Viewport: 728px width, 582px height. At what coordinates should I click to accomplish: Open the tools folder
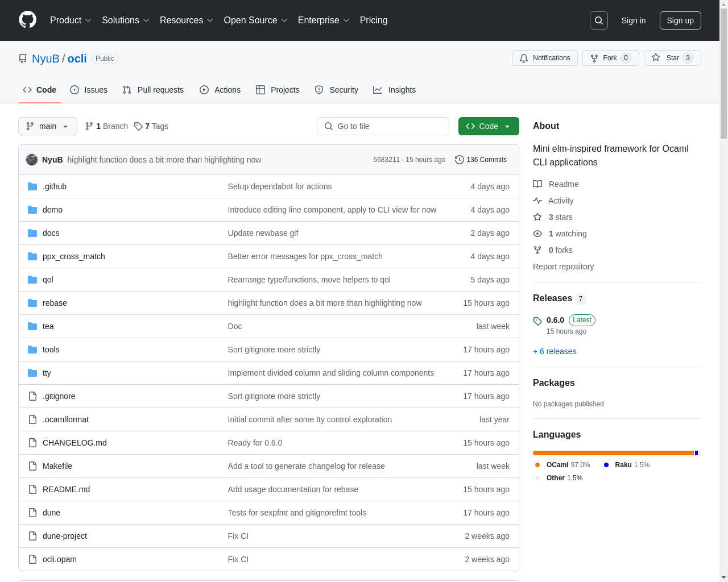51,350
